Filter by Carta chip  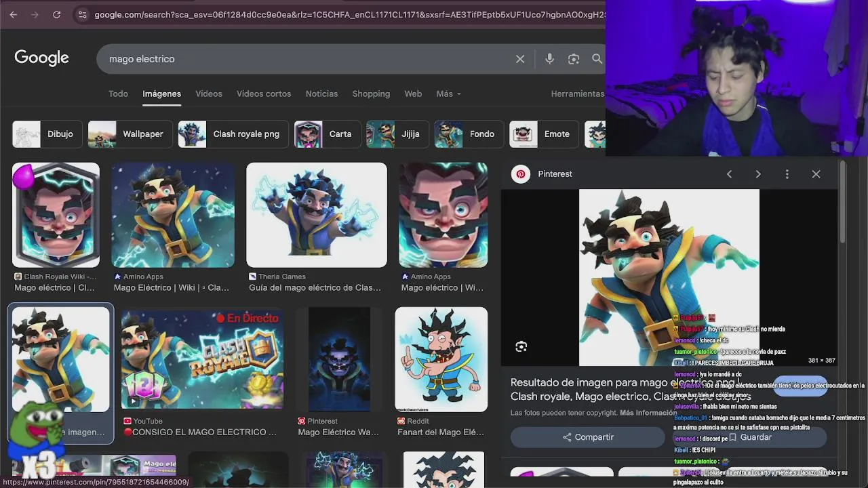328,134
